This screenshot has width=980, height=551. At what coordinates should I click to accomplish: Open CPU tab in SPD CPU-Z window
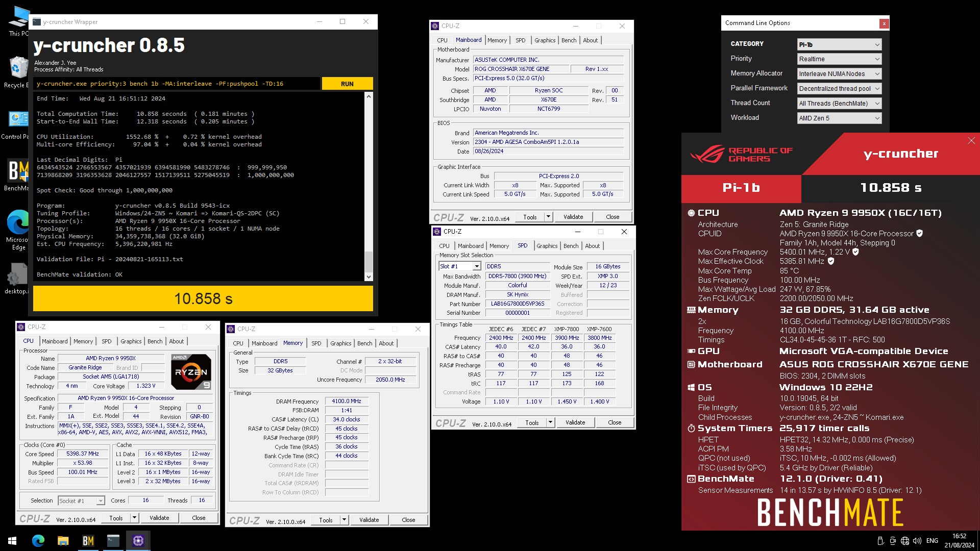coord(444,246)
